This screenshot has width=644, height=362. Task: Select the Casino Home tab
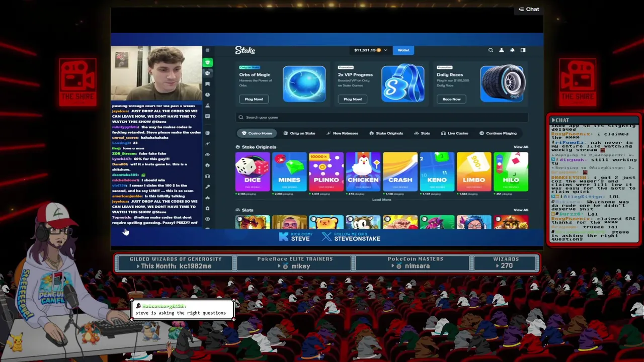click(x=257, y=133)
